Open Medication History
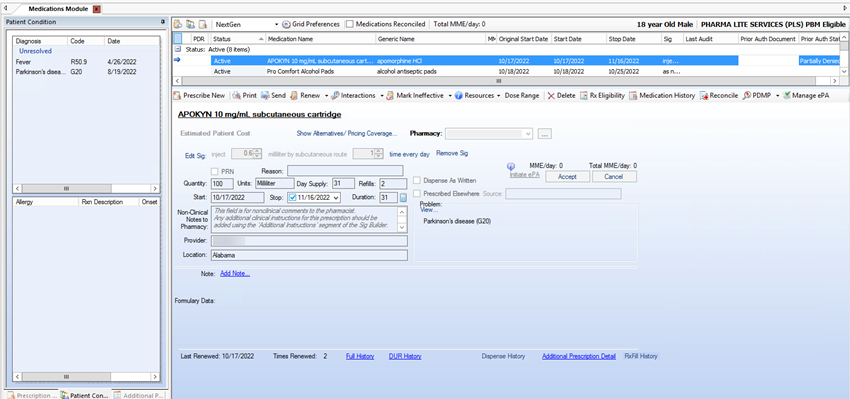Viewport: 850px width, 399px height. click(662, 95)
